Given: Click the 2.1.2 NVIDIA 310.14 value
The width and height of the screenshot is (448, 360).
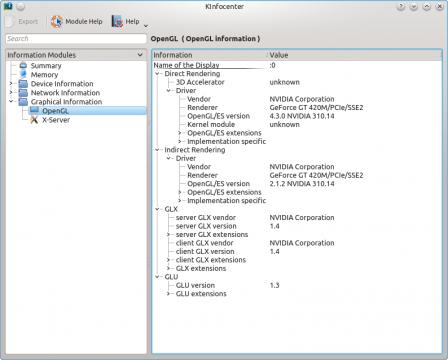Looking at the screenshot, I should pos(302,184).
